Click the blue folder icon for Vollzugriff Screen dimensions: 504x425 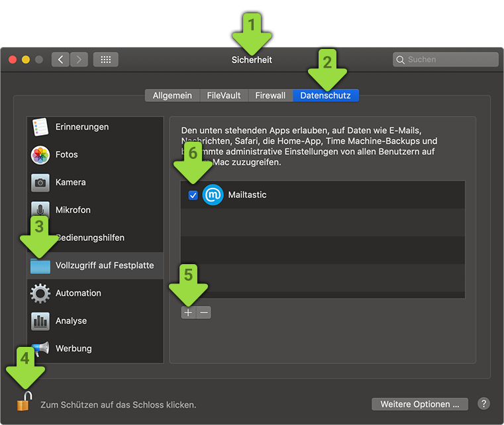(x=40, y=266)
